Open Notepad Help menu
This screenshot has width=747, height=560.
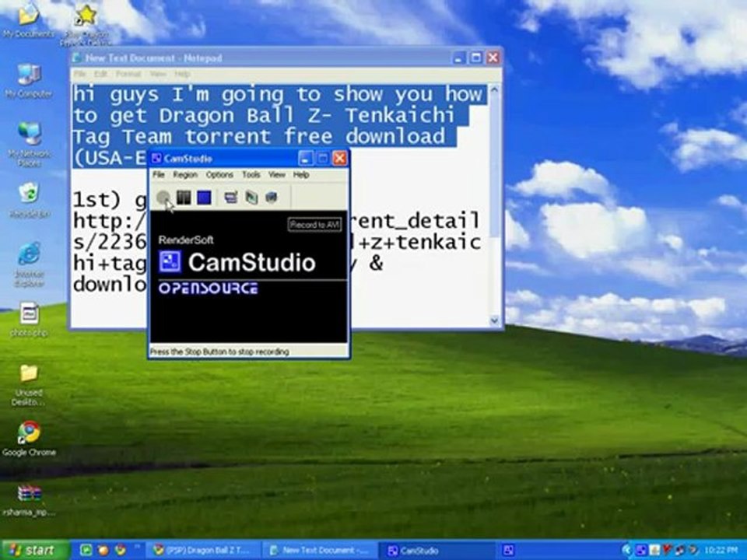(182, 74)
